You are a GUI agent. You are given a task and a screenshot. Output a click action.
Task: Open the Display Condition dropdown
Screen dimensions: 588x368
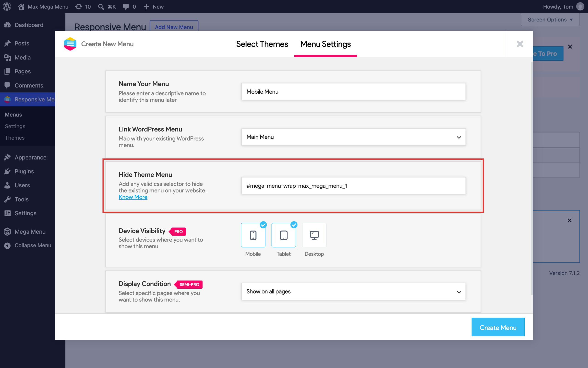(x=353, y=292)
